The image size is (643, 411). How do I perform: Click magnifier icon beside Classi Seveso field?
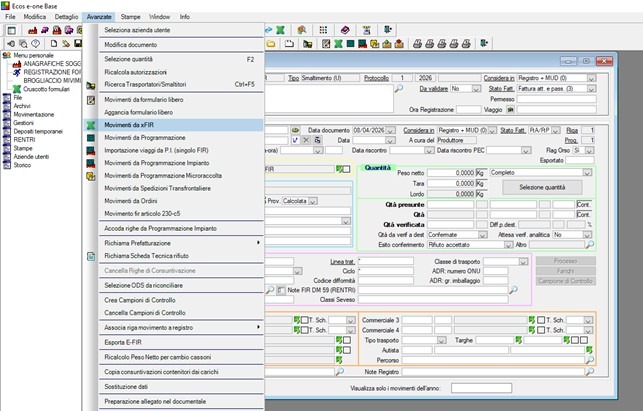click(x=513, y=291)
